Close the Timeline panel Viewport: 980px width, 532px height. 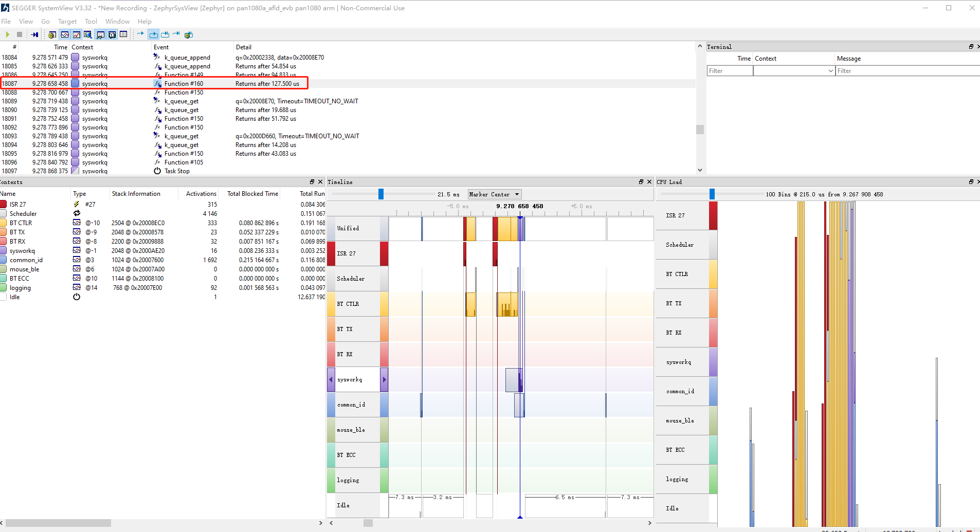[649, 182]
